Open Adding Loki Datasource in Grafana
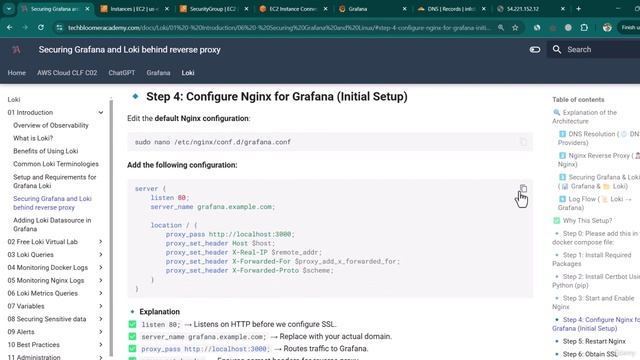640x360 pixels. (x=52, y=224)
